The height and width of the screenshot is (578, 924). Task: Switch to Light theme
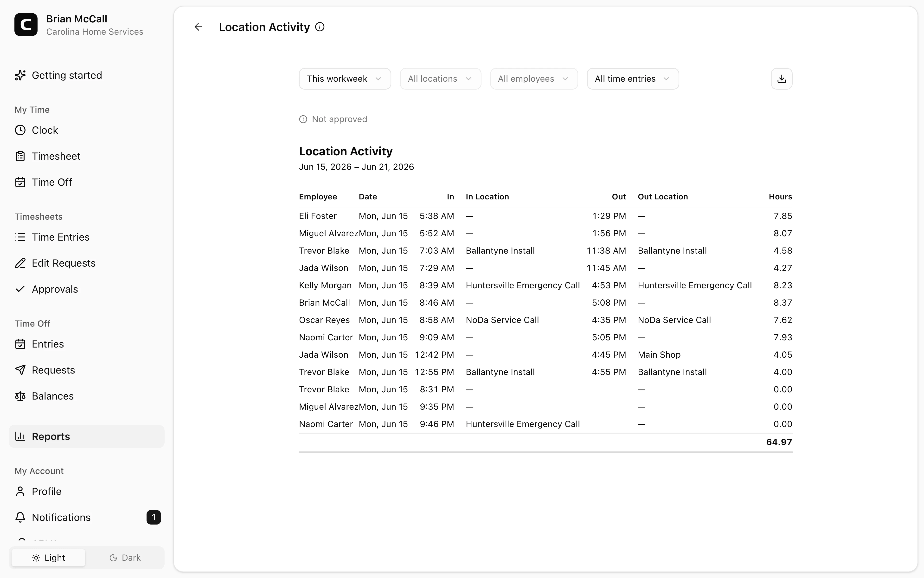coord(49,558)
